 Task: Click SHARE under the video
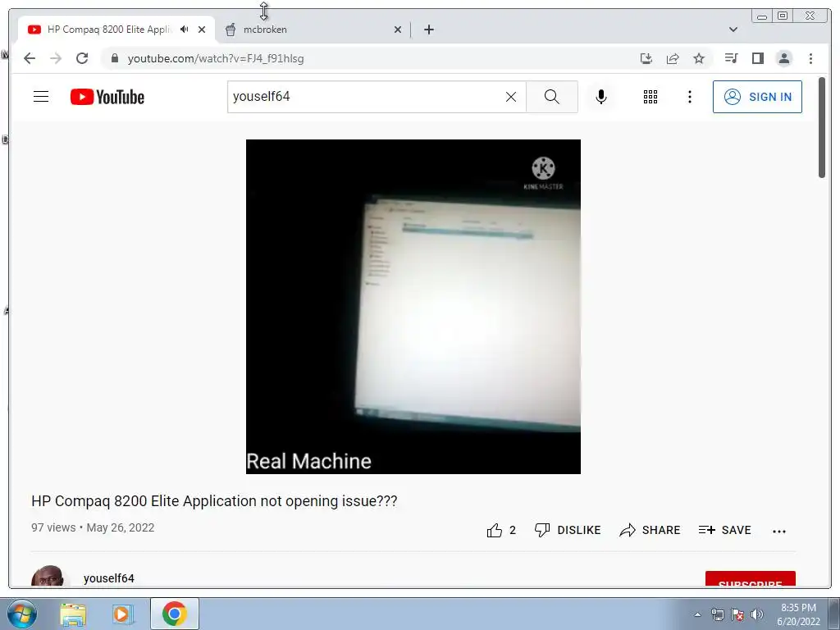650,531
